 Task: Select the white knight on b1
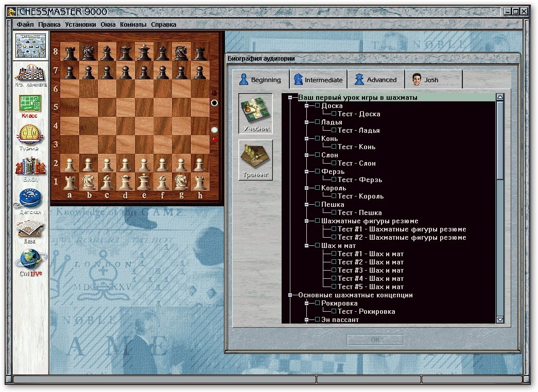click(x=89, y=181)
